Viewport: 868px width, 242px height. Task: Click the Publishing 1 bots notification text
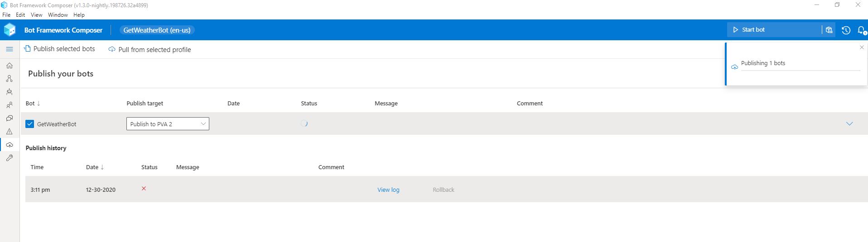click(x=763, y=63)
